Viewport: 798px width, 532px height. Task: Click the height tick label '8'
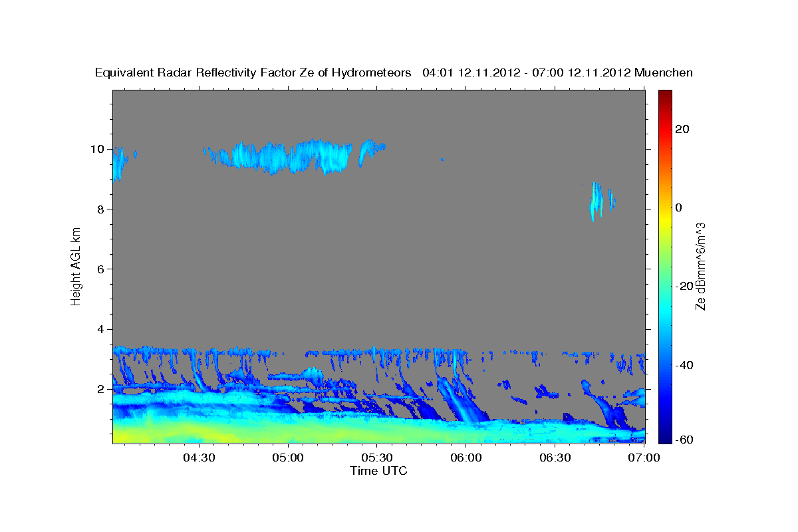[101, 209]
